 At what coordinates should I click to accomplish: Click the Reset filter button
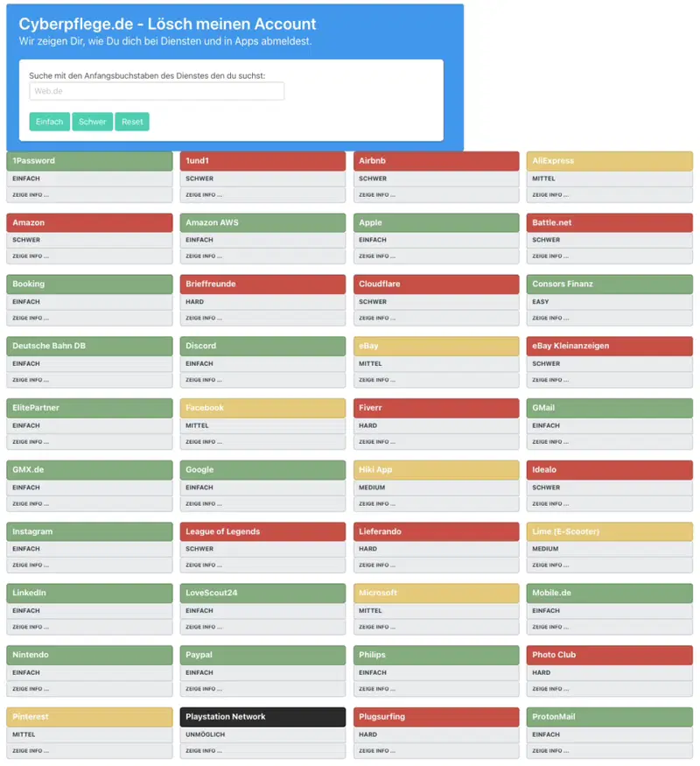(x=132, y=122)
